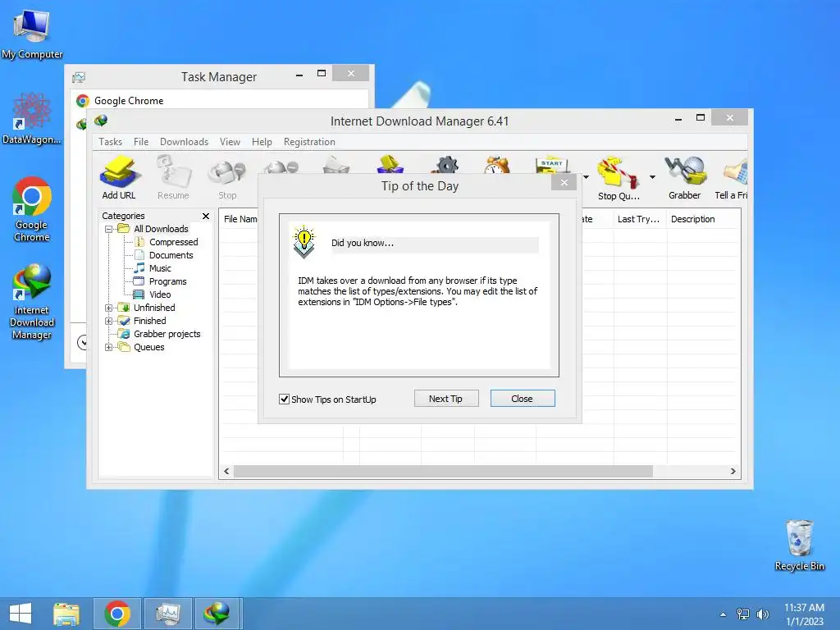Open the Recycle Bin
This screenshot has width=840, height=630.
tap(799, 546)
